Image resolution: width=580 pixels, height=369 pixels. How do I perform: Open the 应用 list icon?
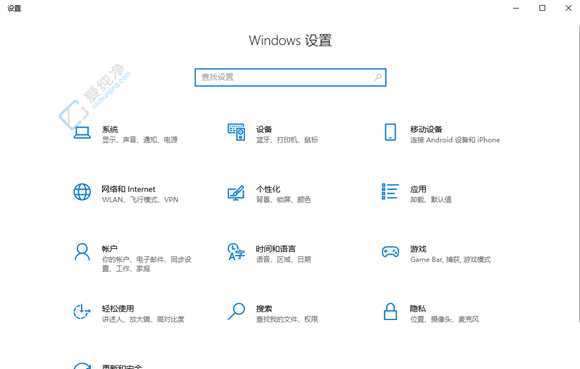click(390, 192)
